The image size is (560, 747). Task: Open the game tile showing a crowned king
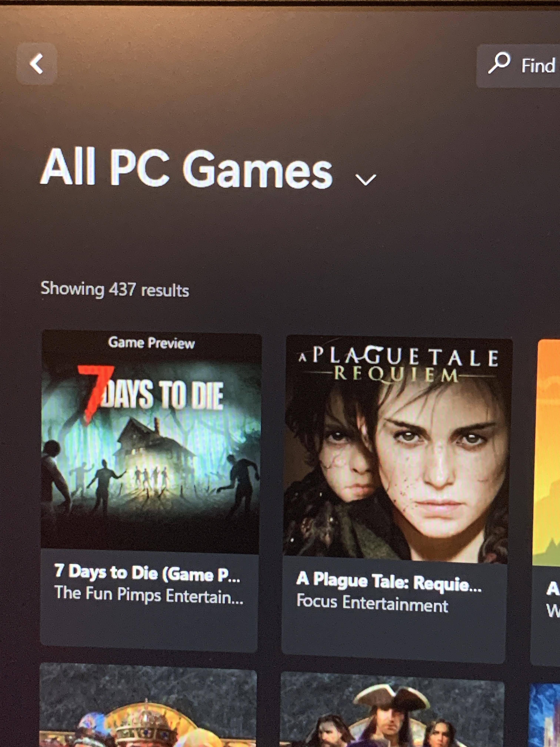(x=148, y=706)
